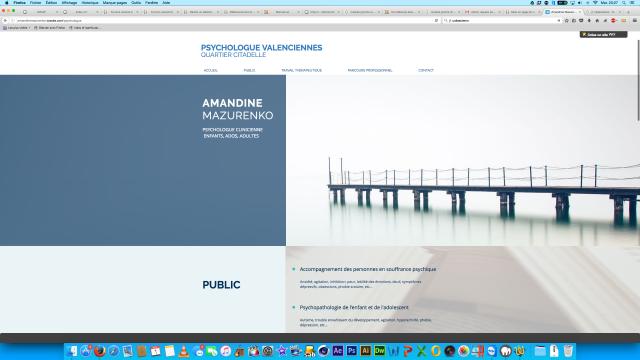Click the Wix 'Créez un site' banner
Screen dimensions: 640x360
(603, 35)
